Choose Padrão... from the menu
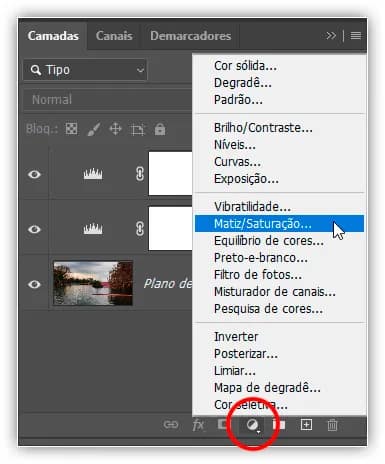Viewport: 385px width, 464px height. coord(279,99)
